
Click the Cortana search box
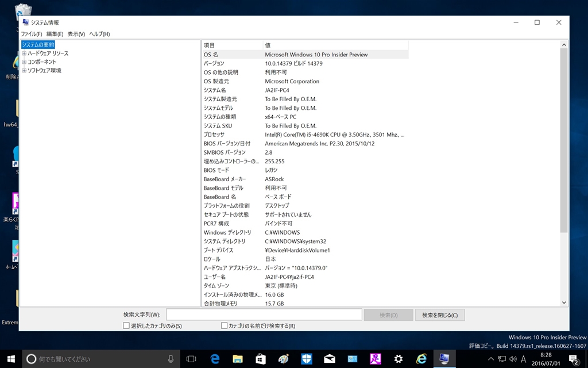pos(102,359)
